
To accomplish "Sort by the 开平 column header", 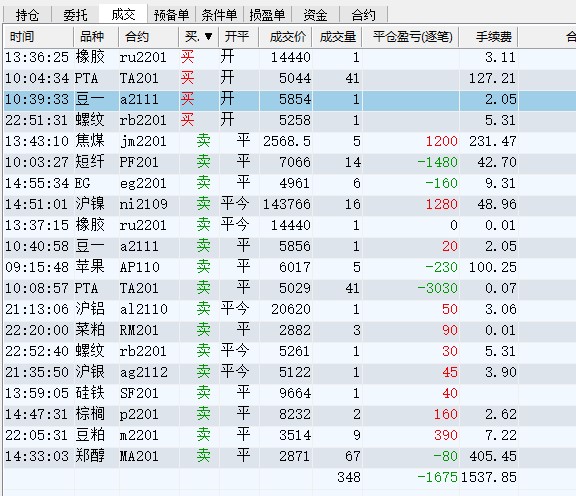I will [239, 36].
